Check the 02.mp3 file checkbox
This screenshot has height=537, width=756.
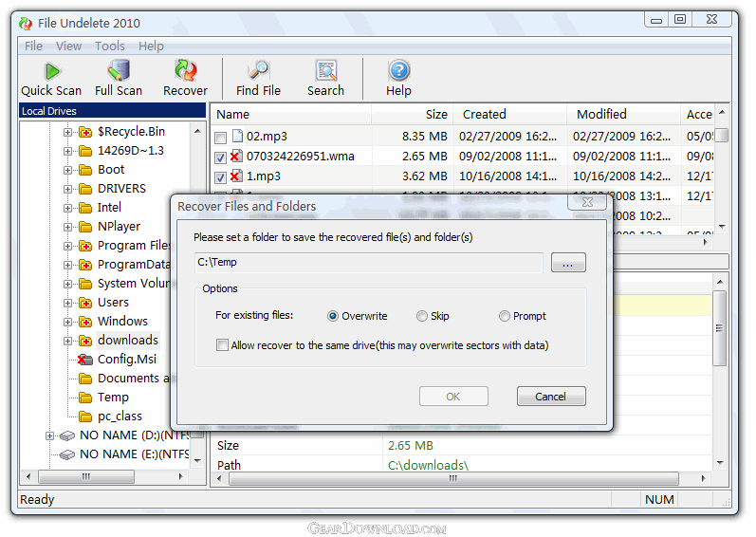pyautogui.click(x=220, y=138)
